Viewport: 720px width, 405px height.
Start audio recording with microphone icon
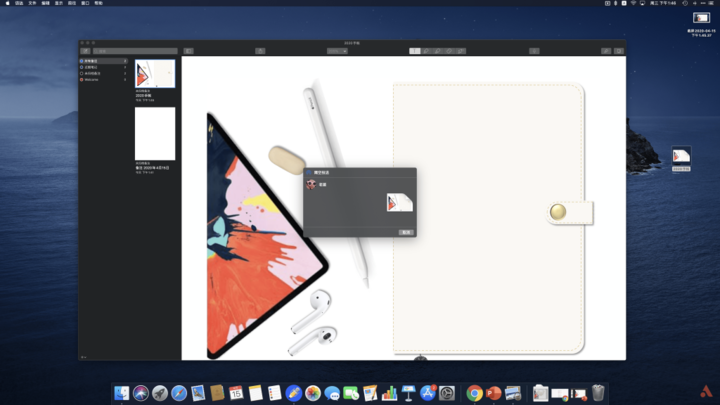(534, 51)
